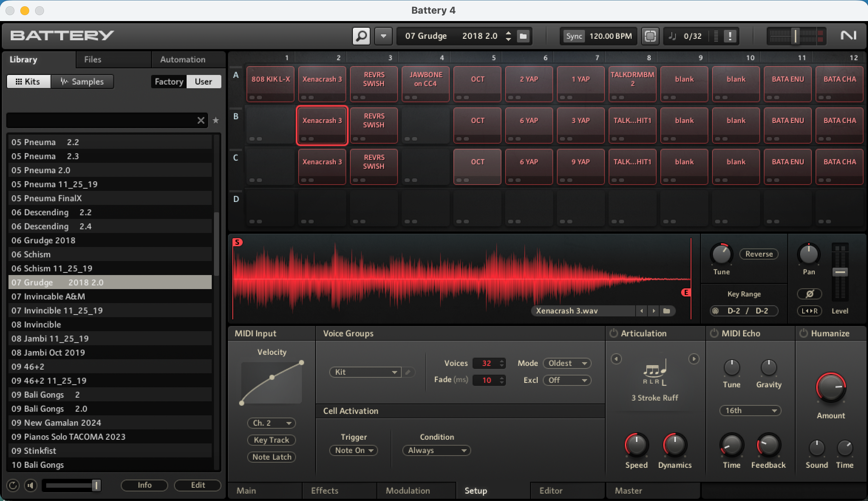Click the folder icon beside kit name
This screenshot has height=501, width=868.
pos(523,36)
